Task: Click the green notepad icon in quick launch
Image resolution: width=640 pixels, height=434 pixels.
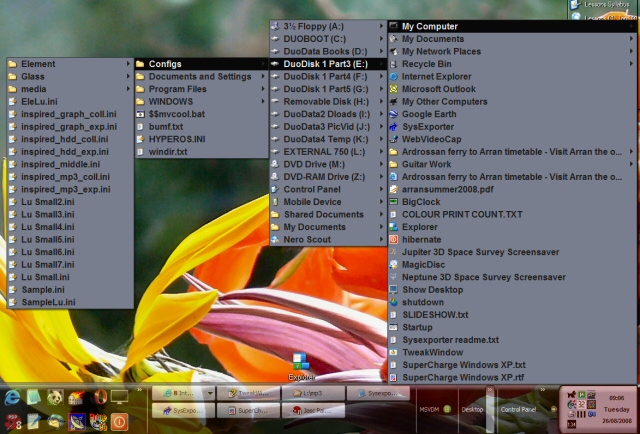Action: click(x=33, y=397)
